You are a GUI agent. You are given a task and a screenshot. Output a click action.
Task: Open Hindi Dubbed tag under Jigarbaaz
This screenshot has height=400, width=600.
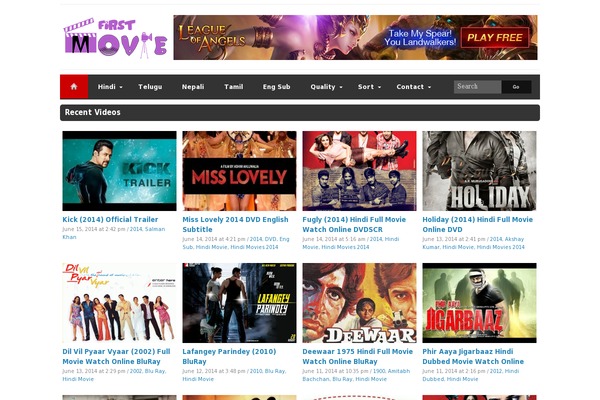point(512,371)
